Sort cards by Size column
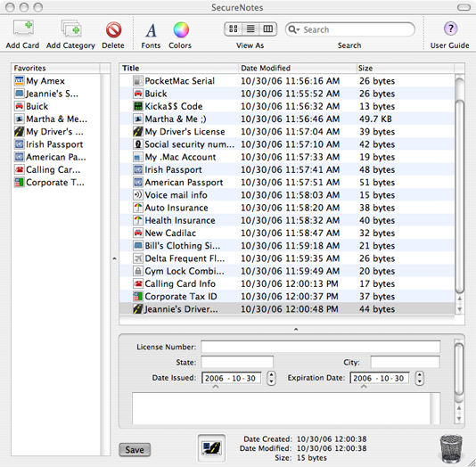The width and height of the screenshot is (476, 467). [x=406, y=68]
